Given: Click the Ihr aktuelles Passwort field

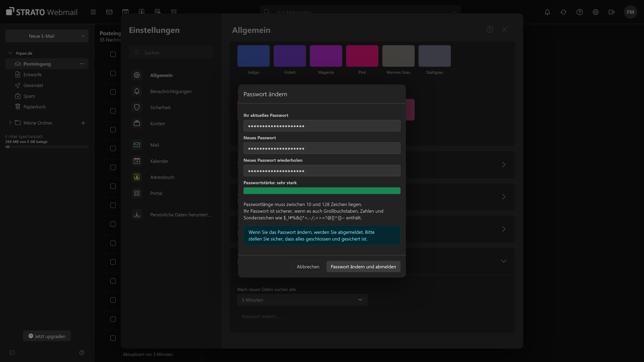Looking at the screenshot, I should [x=322, y=126].
